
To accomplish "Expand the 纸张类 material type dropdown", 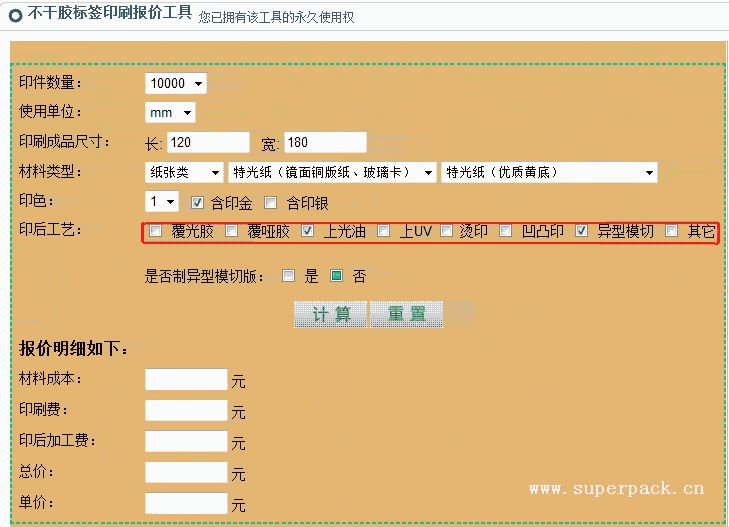I will tap(185, 173).
